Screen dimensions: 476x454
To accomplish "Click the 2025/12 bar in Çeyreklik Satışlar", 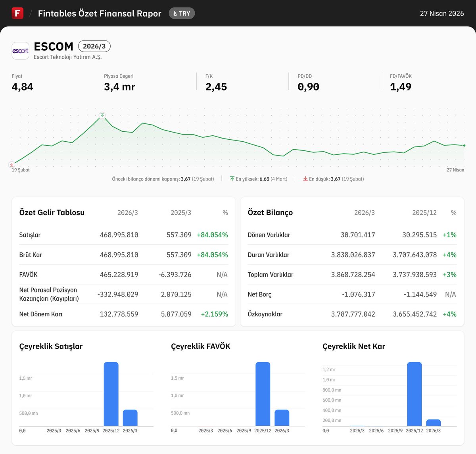I will pyautogui.click(x=111, y=394).
